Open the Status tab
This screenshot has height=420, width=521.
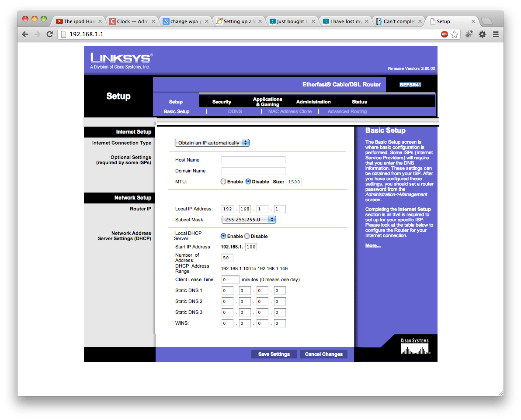(x=359, y=101)
